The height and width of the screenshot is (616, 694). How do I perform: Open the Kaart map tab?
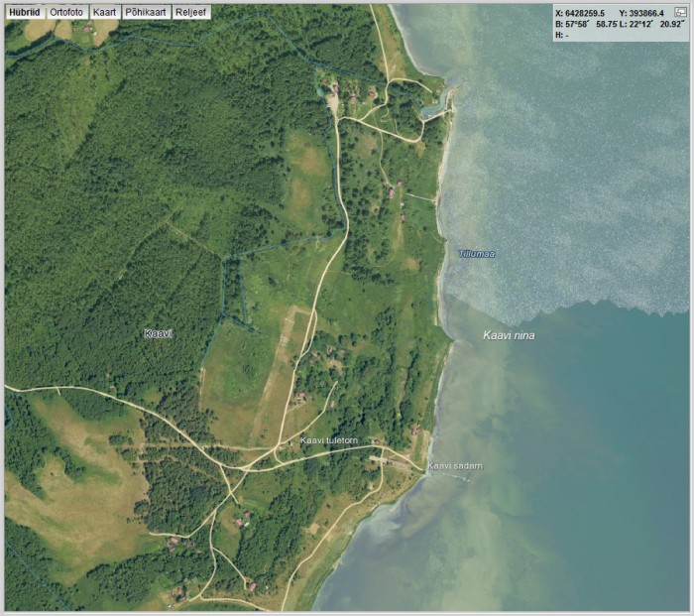coord(104,13)
